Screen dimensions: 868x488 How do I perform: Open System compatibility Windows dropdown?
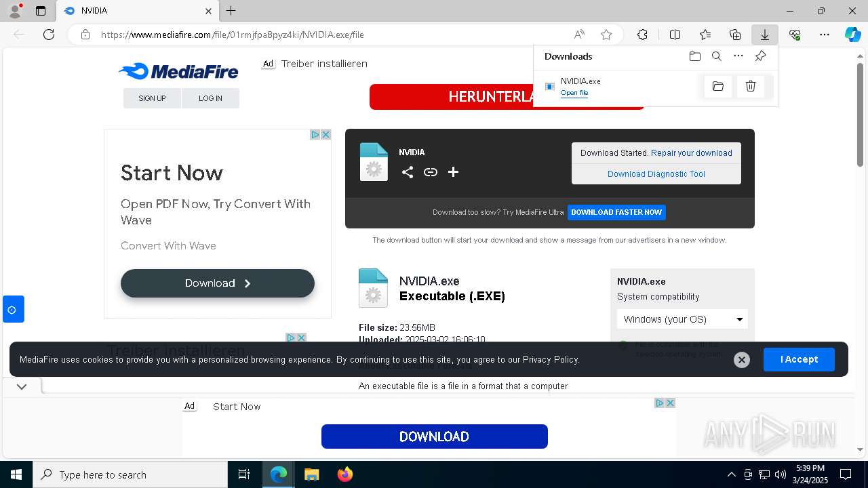pos(682,319)
